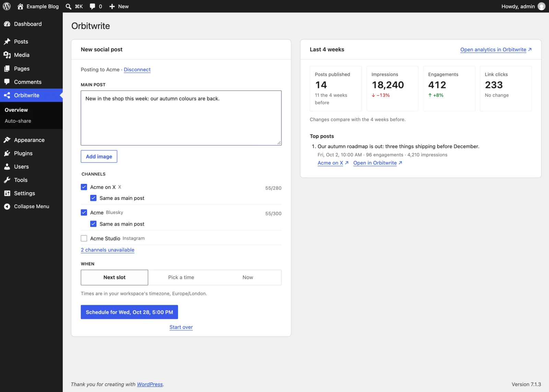The image size is (549, 392).
Task: Click the WordPress footer link
Action: click(x=150, y=384)
